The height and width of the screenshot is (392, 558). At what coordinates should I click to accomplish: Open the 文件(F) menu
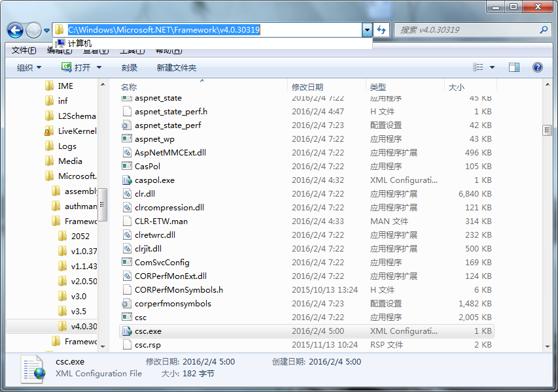pyautogui.click(x=24, y=50)
